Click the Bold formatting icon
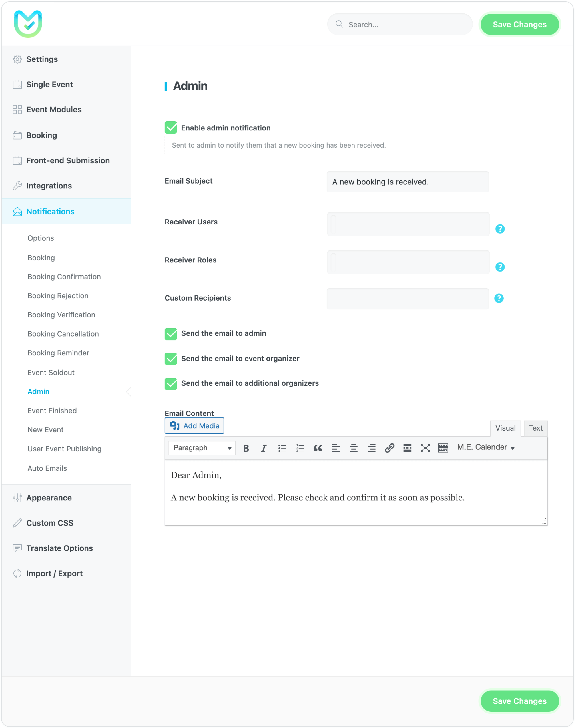Screen dimensions: 576x728 [x=246, y=448]
